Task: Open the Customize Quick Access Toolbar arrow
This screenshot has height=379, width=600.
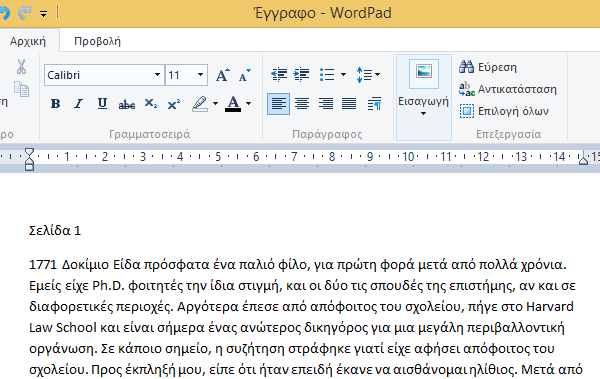Action: (x=44, y=14)
